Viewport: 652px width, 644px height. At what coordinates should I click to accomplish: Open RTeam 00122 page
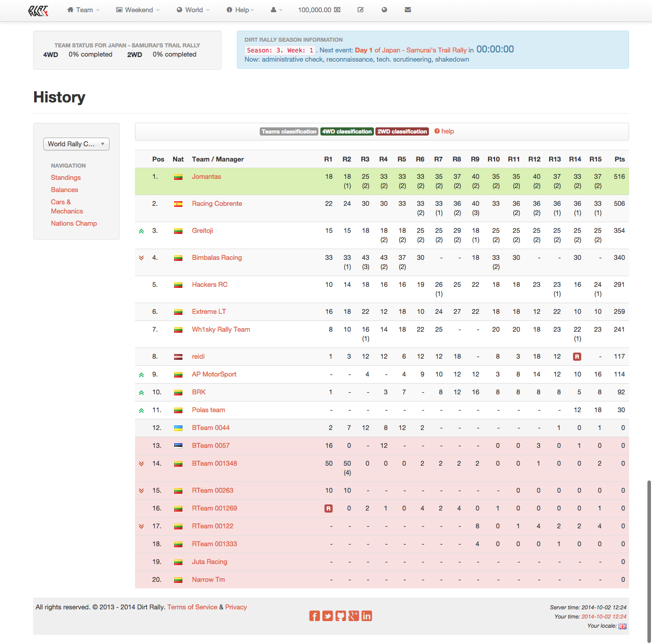(x=212, y=526)
